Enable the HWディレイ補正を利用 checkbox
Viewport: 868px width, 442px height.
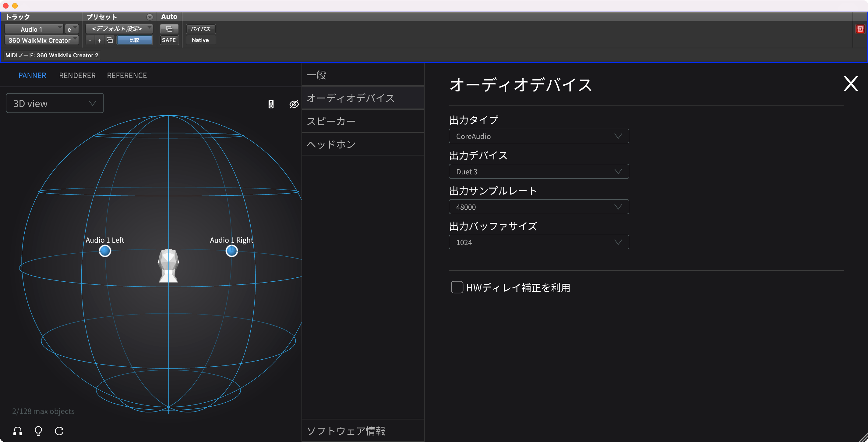(457, 287)
